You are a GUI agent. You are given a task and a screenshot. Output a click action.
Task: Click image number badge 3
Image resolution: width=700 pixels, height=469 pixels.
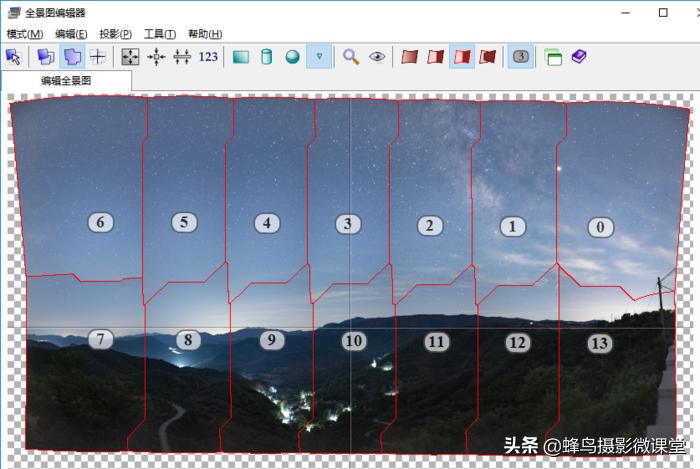(x=348, y=224)
